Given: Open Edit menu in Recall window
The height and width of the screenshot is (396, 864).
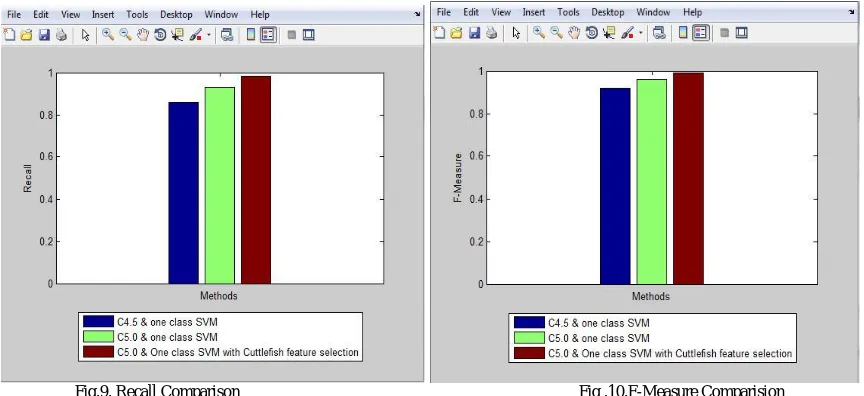Looking at the screenshot, I should pos(41,14).
